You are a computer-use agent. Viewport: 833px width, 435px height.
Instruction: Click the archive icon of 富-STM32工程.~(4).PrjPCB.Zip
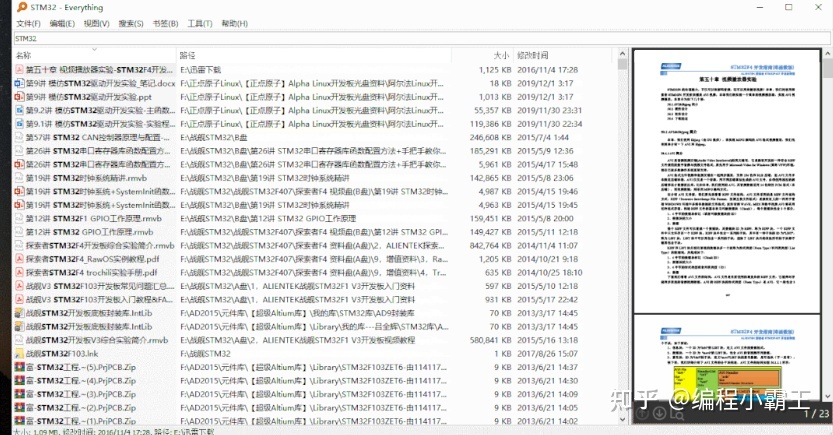(19, 380)
